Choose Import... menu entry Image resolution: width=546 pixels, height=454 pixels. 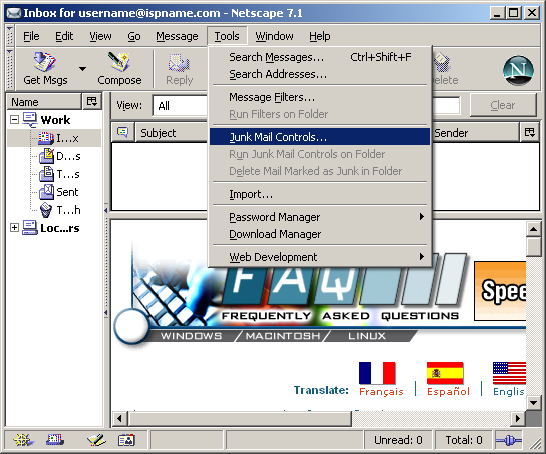[320, 194]
